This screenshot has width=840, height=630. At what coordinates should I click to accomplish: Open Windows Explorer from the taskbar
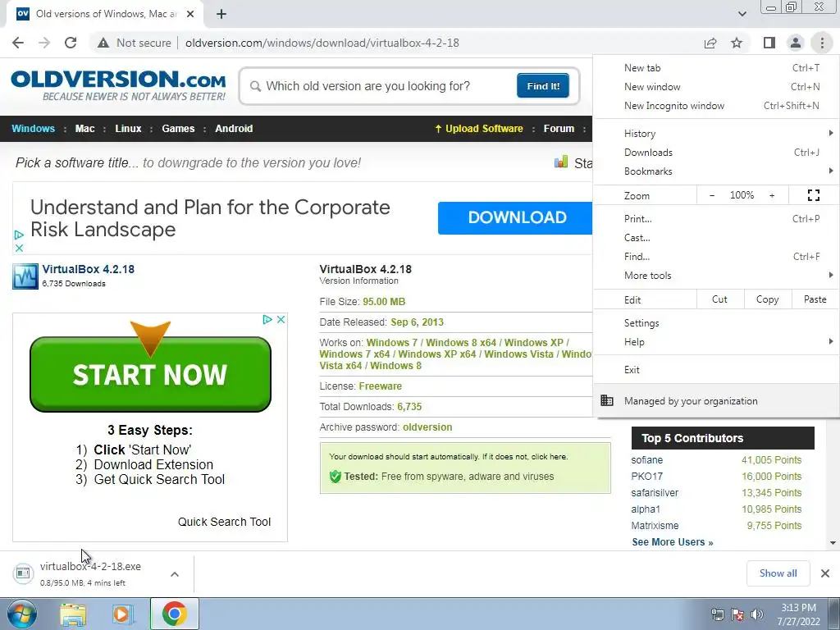coord(73,614)
